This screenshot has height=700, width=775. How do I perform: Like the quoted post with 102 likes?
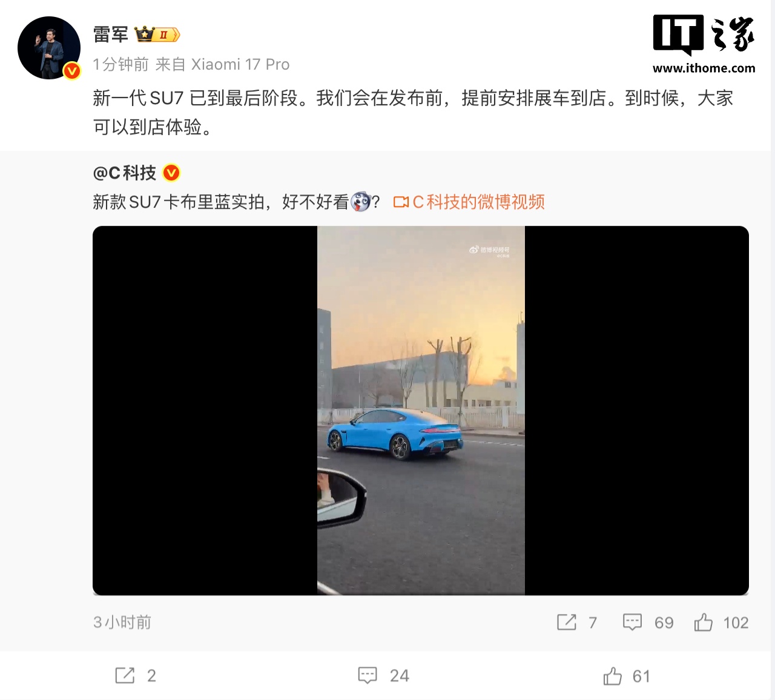pos(721,622)
